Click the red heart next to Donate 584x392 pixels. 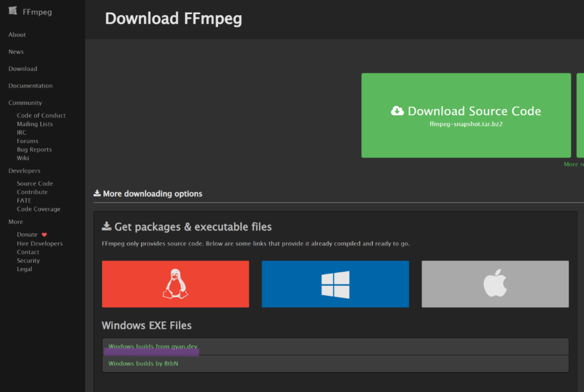click(44, 235)
